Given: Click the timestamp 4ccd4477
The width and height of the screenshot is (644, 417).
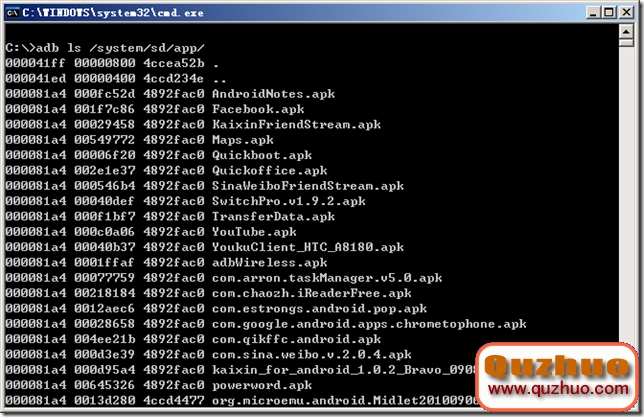Looking at the screenshot, I should [174, 401].
